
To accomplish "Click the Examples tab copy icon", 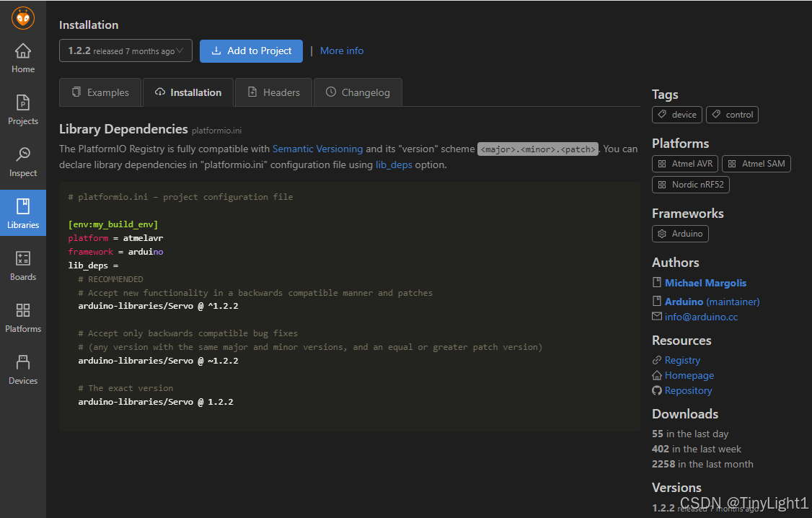I will [76, 92].
